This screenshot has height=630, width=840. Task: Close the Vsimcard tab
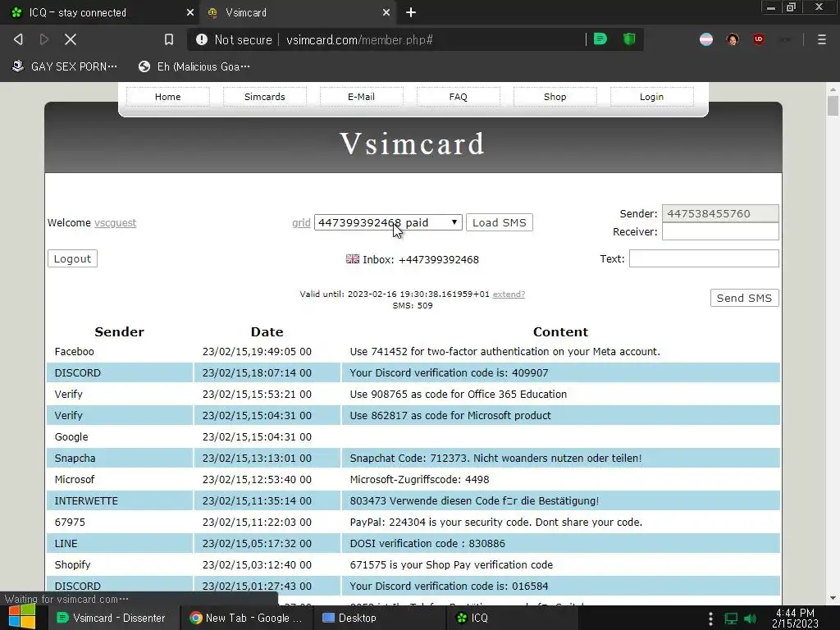tap(386, 12)
